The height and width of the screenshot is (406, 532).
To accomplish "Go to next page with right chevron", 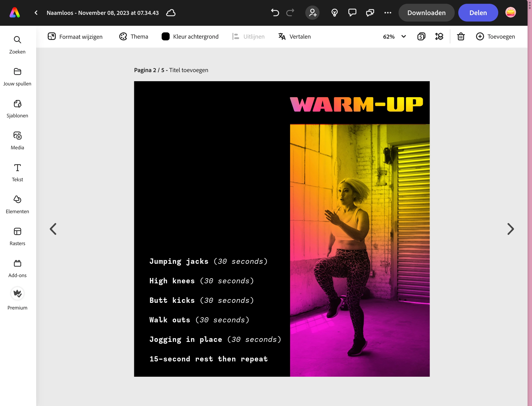I will 510,229.
